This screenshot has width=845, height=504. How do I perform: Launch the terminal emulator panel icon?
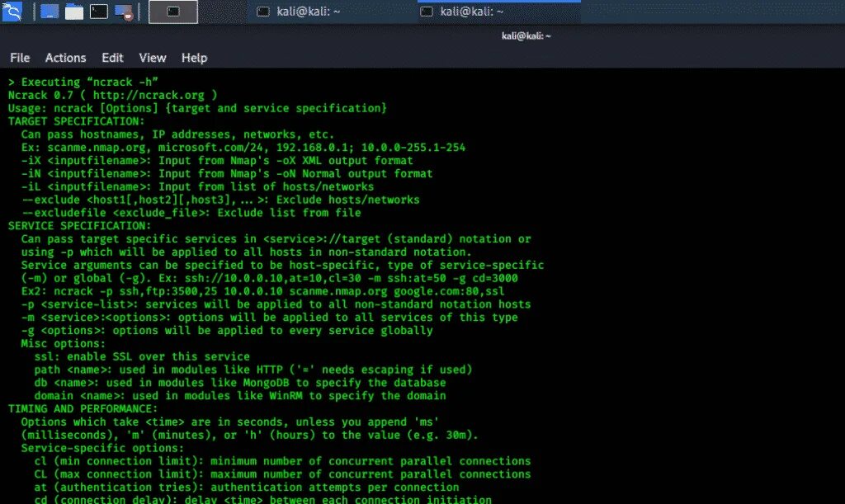(99, 12)
